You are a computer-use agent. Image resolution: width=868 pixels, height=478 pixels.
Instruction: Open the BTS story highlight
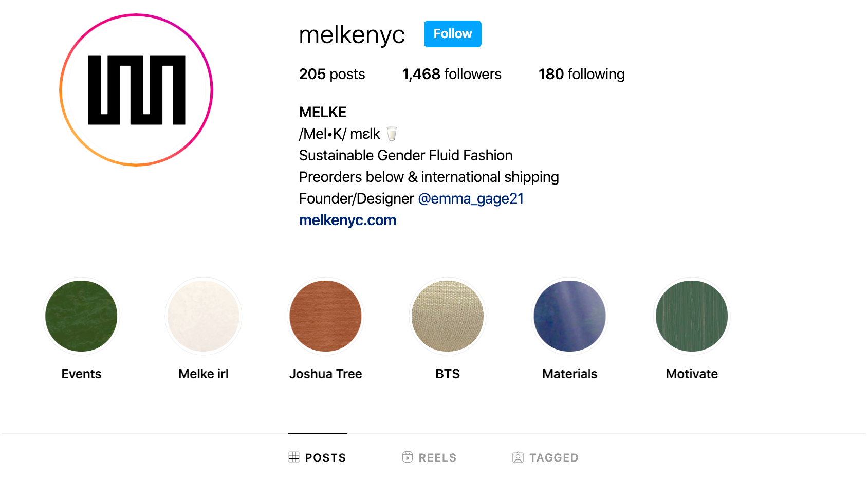coord(448,316)
